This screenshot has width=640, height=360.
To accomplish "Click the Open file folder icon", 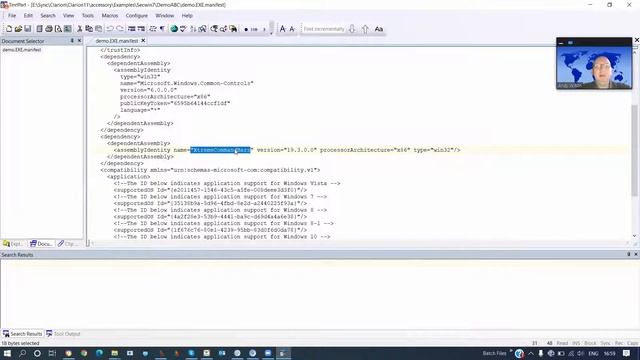I will (18, 29).
